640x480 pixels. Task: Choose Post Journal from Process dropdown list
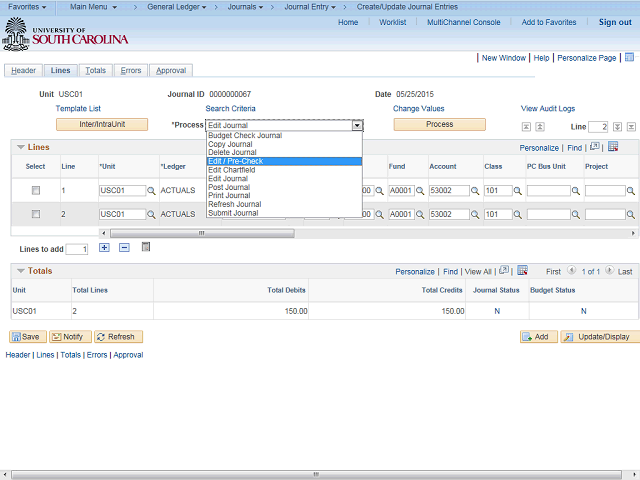229,187
